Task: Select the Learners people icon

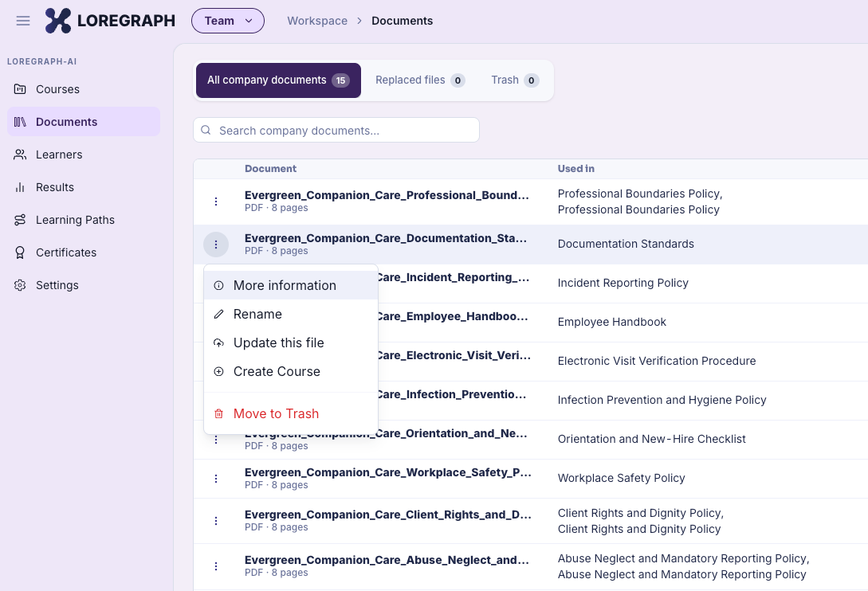Action: [x=20, y=155]
